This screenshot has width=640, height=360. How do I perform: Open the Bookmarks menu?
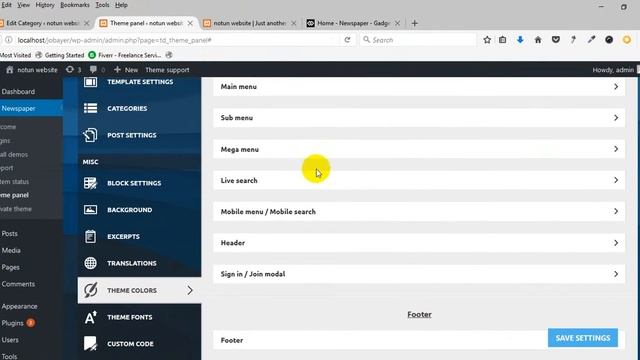click(x=75, y=5)
